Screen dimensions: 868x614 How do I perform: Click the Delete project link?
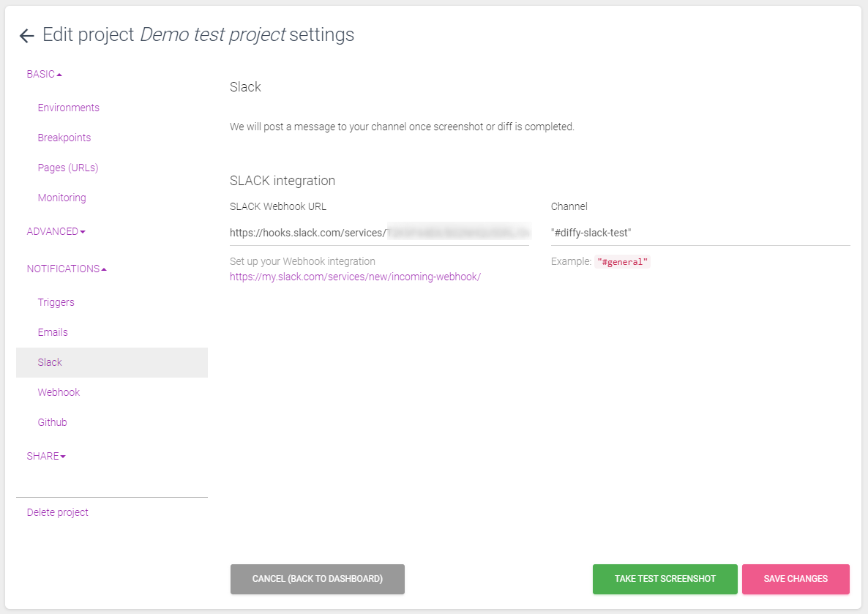coord(58,512)
